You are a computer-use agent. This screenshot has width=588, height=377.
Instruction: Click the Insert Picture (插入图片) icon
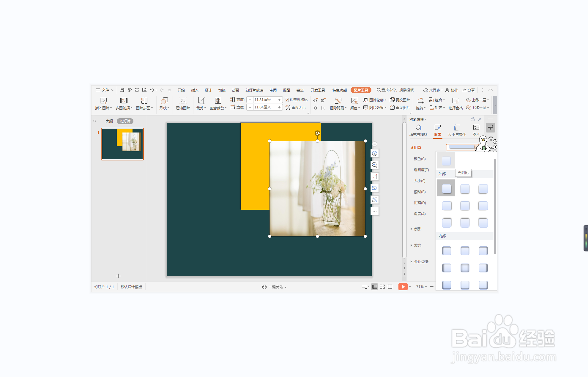click(103, 101)
